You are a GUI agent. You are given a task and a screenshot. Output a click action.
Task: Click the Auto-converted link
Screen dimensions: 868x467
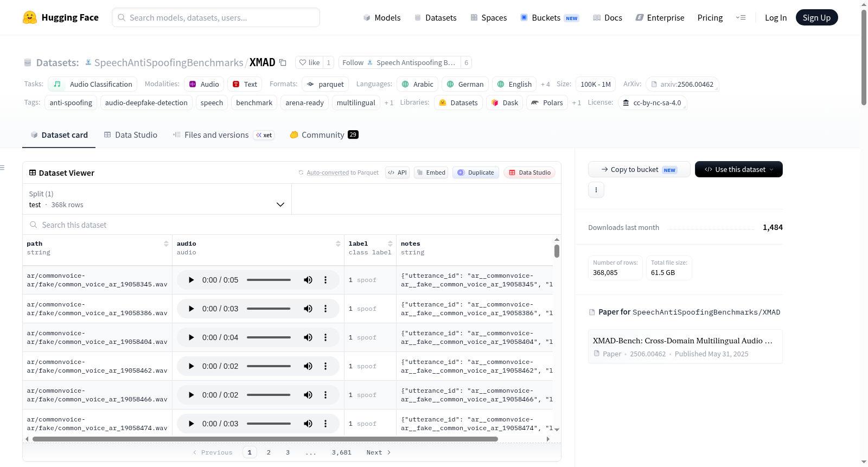click(x=328, y=172)
